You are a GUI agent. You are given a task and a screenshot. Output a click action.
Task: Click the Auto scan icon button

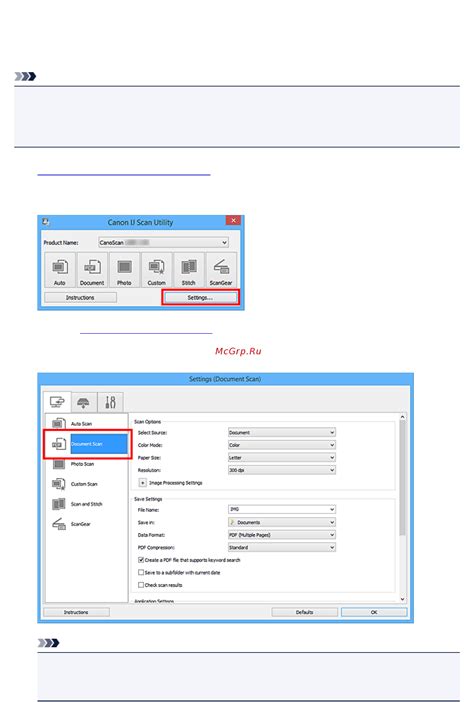tap(60, 270)
